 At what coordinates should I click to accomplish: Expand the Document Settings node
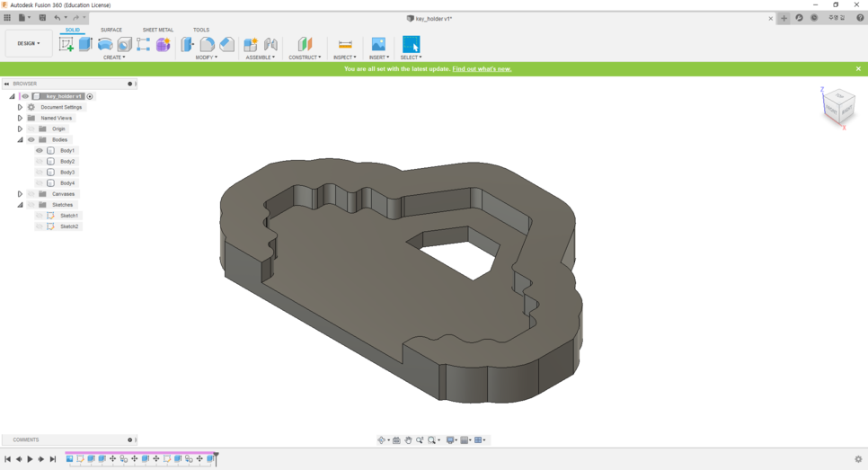click(x=20, y=108)
